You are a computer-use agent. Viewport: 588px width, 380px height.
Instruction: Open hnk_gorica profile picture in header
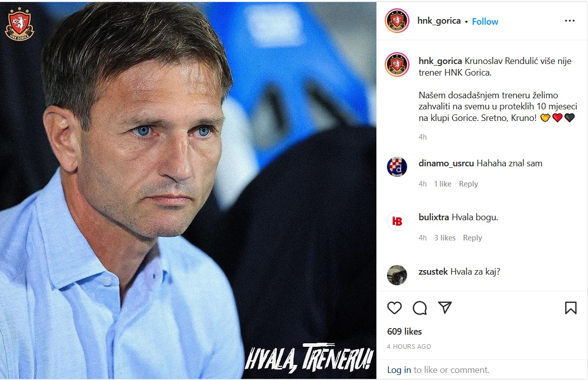coord(397,21)
